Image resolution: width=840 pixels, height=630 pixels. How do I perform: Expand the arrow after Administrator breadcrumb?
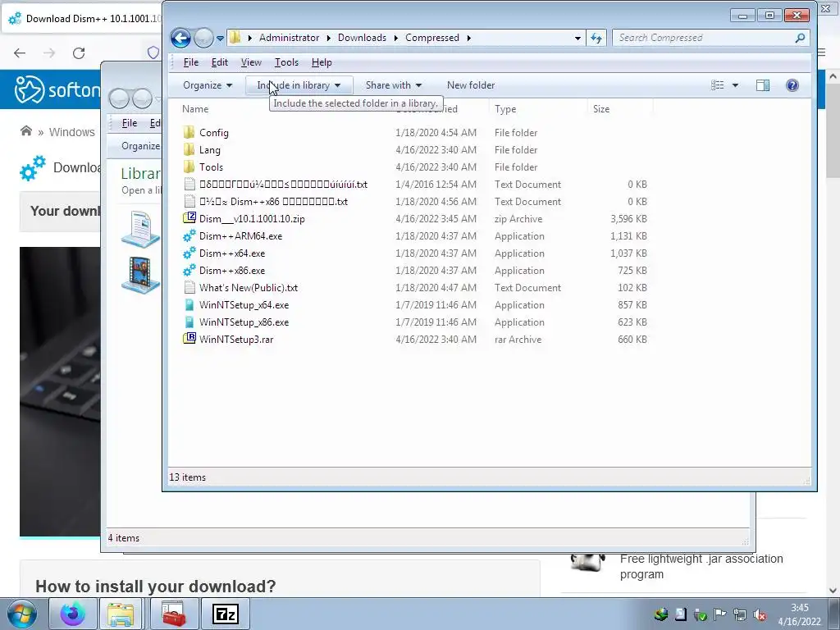click(328, 38)
